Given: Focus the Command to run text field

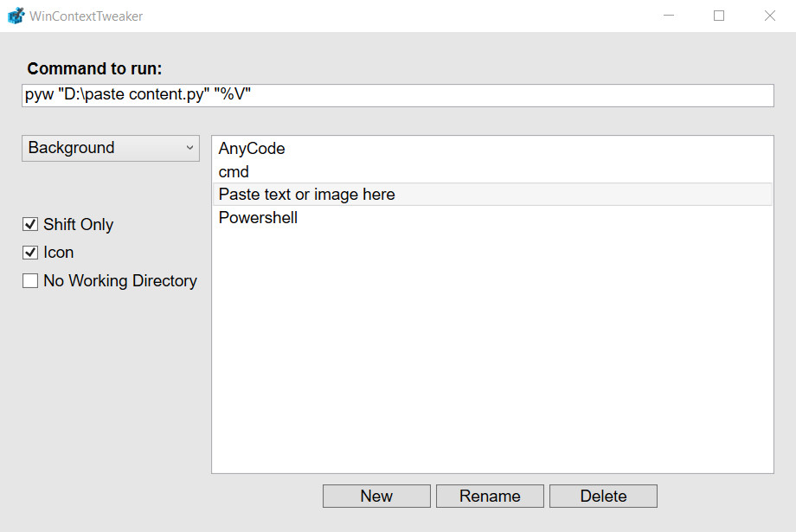Looking at the screenshot, I should pyautogui.click(x=397, y=95).
